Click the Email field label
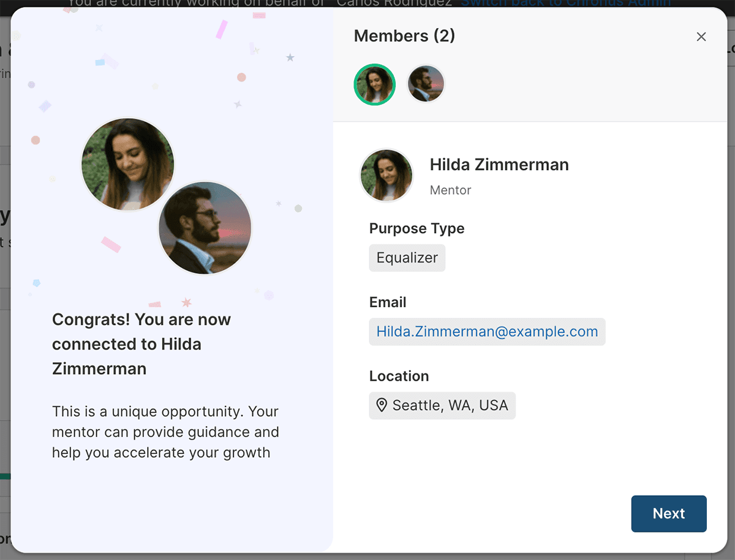The image size is (735, 560). coord(388,302)
